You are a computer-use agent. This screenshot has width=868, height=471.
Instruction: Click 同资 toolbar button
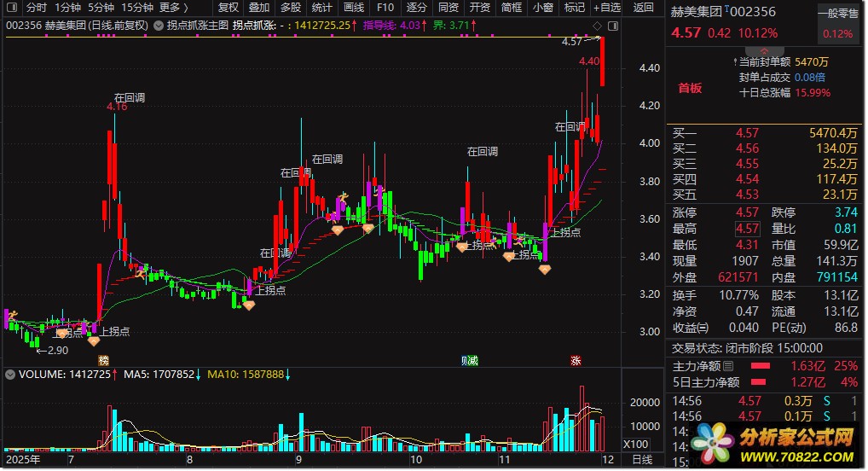(x=448, y=7)
